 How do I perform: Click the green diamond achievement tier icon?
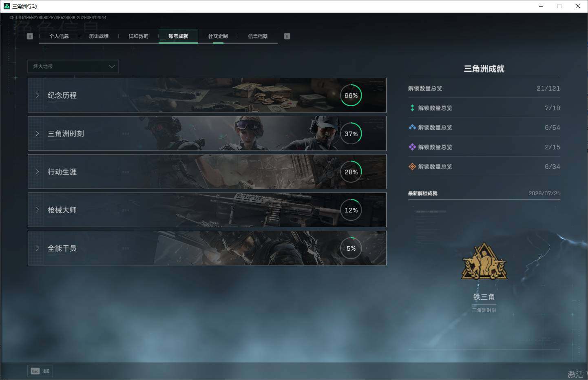coord(412,108)
